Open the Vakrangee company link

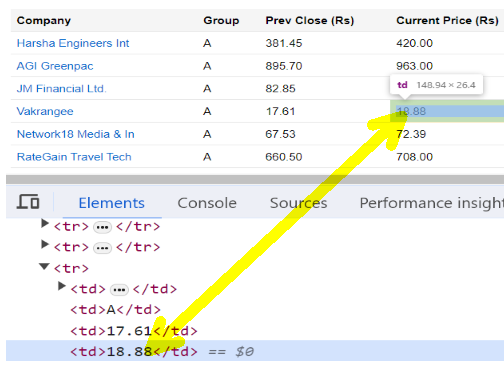(45, 111)
